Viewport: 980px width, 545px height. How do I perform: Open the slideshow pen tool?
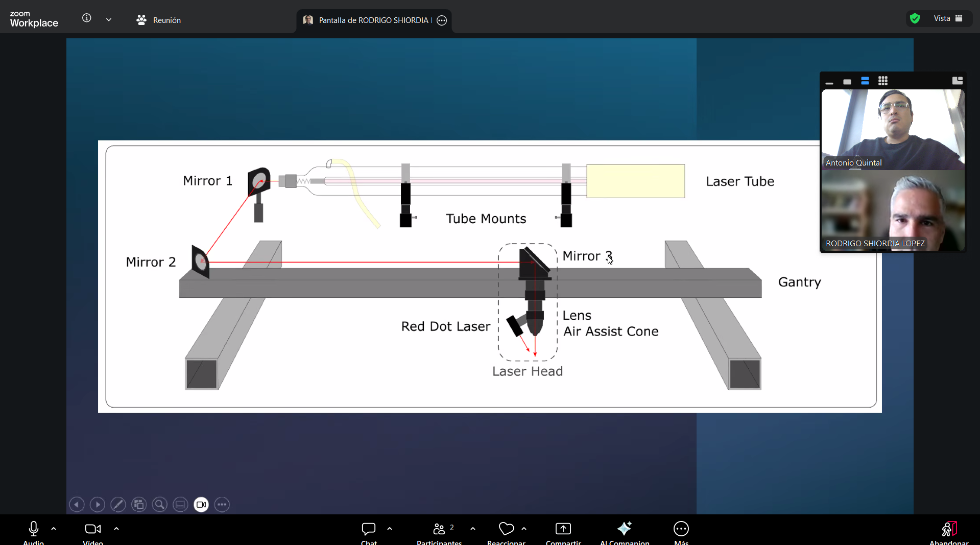click(x=118, y=505)
